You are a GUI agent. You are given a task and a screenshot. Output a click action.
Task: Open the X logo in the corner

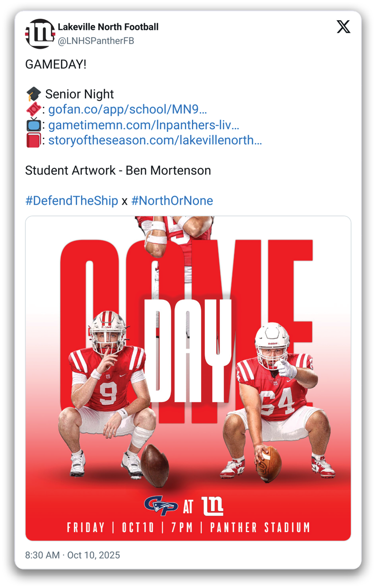pyautogui.click(x=343, y=27)
